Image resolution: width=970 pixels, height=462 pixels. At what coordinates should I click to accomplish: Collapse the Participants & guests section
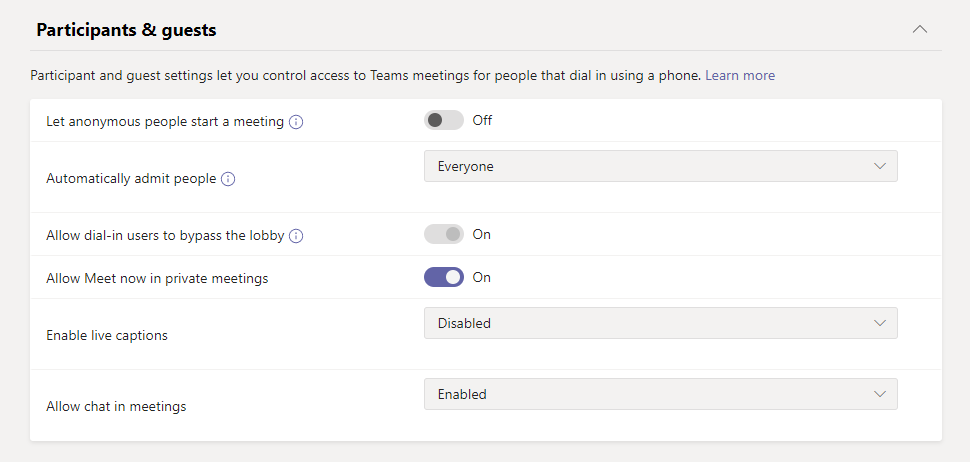920,30
